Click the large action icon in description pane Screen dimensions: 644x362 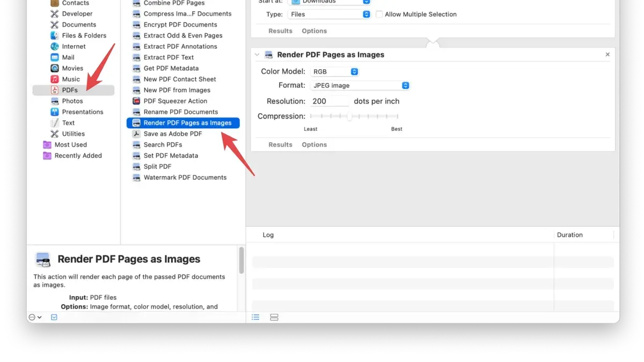coord(43,260)
